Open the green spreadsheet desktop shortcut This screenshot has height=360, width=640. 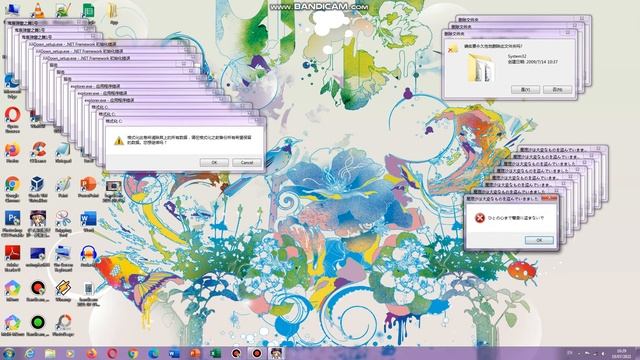point(88,11)
